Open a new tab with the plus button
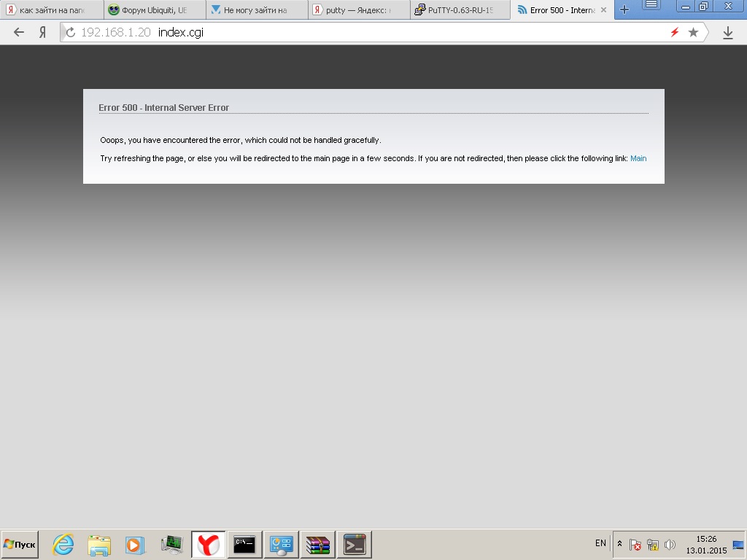 pyautogui.click(x=624, y=9)
